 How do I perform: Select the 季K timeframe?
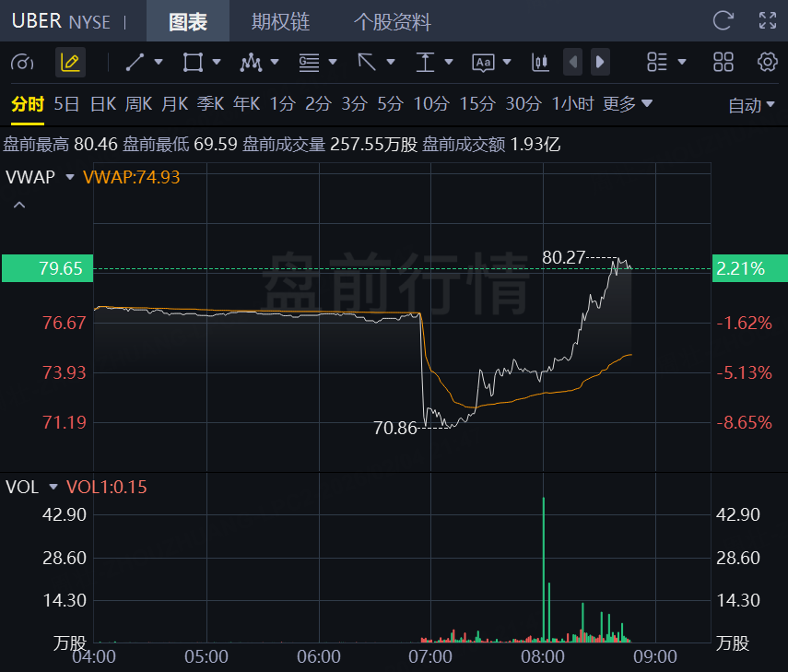point(210,104)
